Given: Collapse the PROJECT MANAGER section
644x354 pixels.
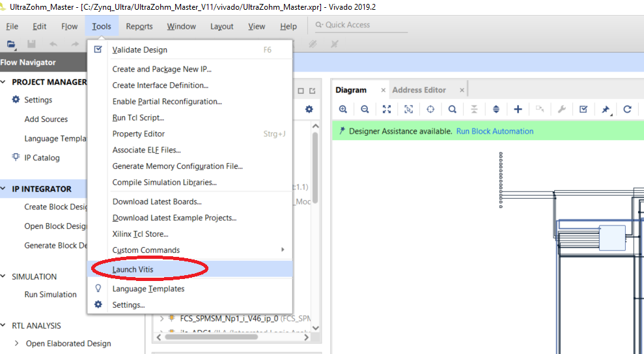Looking at the screenshot, I should tap(4, 82).
